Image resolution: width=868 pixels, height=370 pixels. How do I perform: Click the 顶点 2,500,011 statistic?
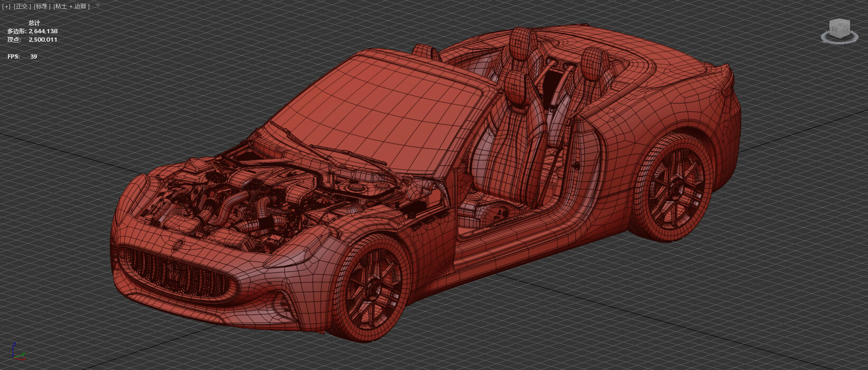(x=32, y=40)
